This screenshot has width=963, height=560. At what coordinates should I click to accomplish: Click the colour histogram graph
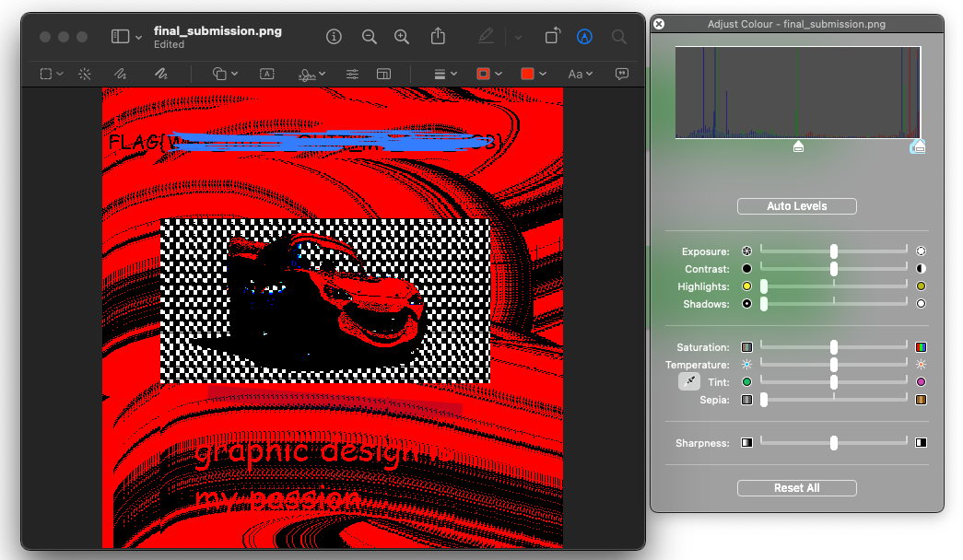point(798,93)
